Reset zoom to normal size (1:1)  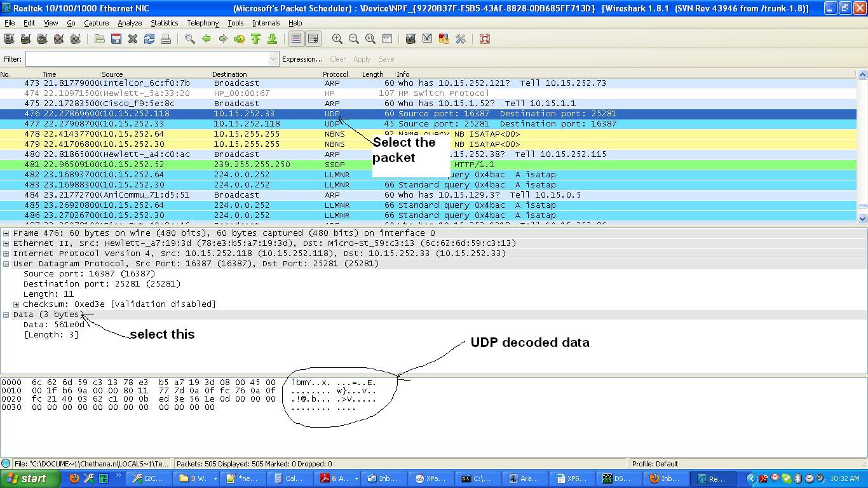370,39
